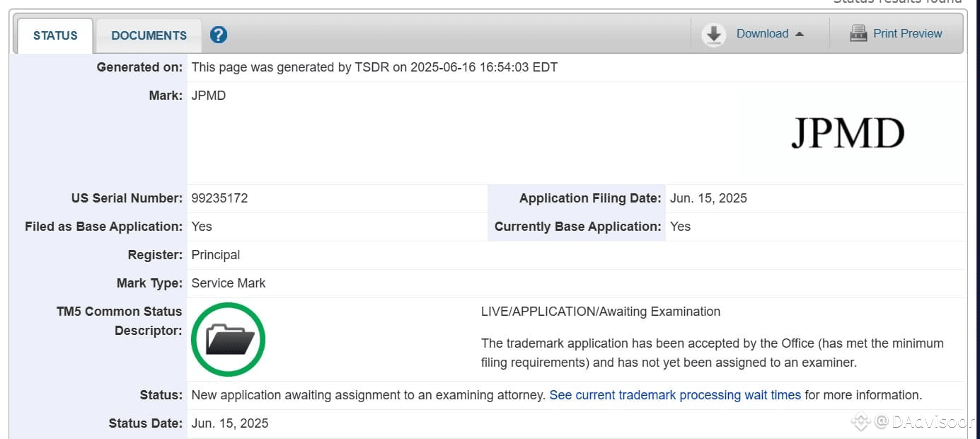Click the 'Application Filing Date:' label
The width and height of the screenshot is (980, 439).
click(591, 198)
